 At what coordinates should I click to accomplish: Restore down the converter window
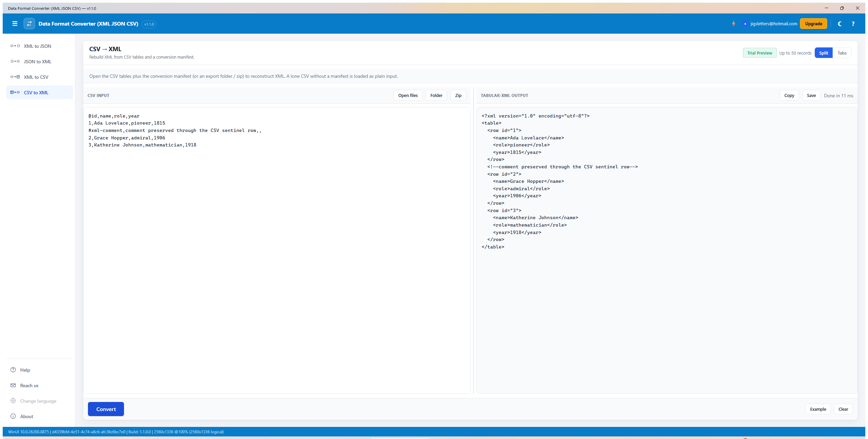point(842,8)
